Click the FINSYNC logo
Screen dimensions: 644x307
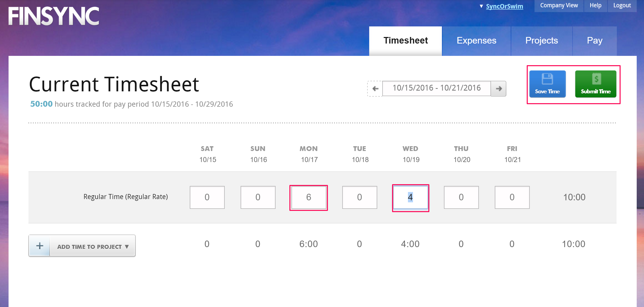54,16
